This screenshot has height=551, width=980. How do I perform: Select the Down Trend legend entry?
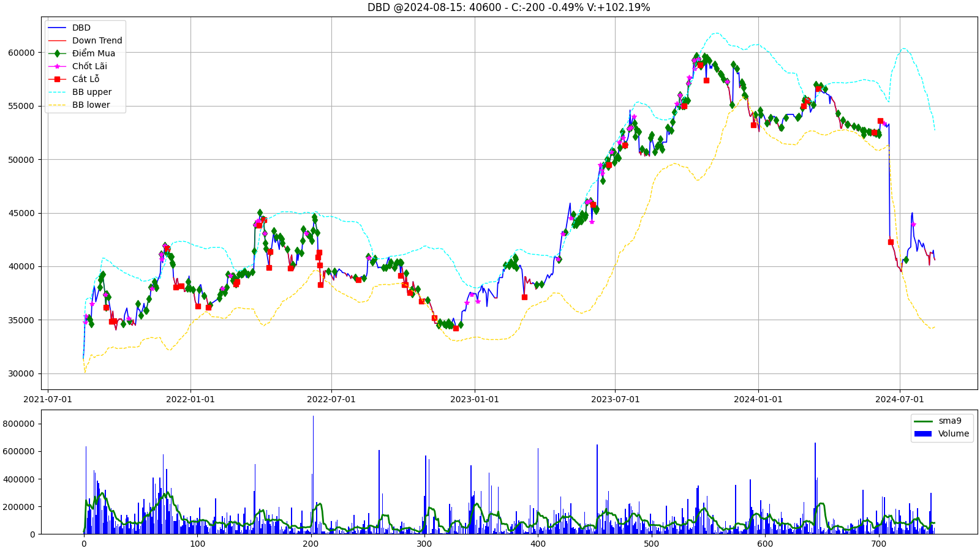click(x=85, y=40)
